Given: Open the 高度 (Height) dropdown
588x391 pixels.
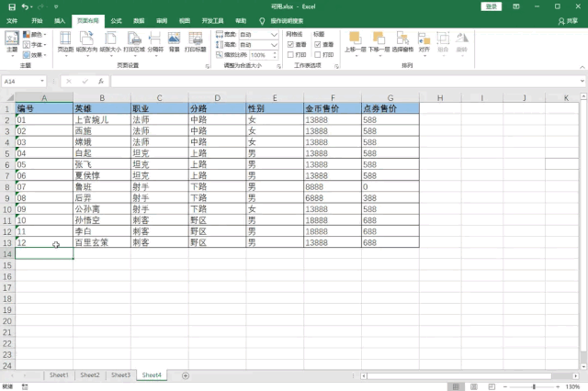Looking at the screenshot, I should point(274,45).
